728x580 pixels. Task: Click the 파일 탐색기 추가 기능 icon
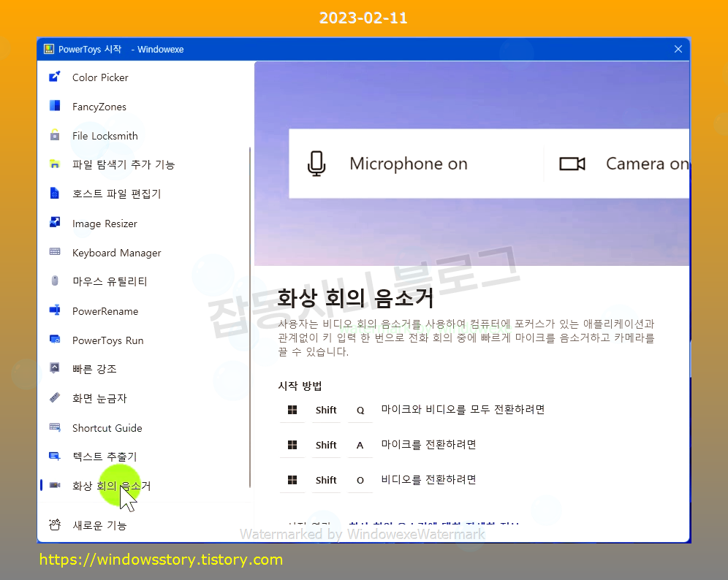coord(55,164)
